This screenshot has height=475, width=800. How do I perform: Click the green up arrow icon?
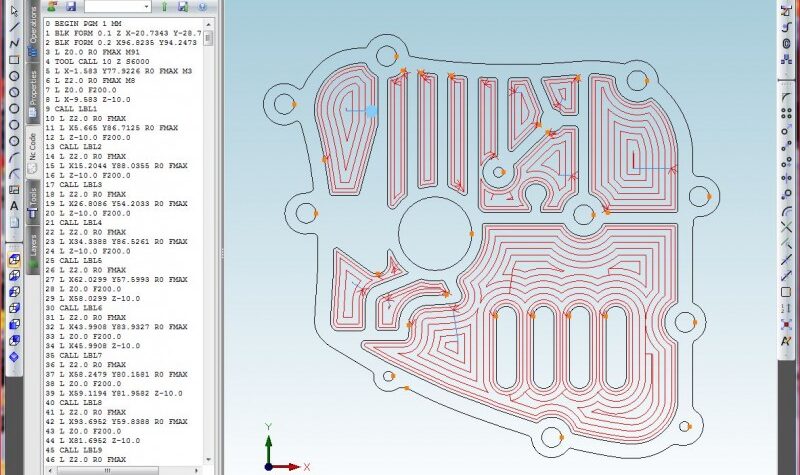[x=164, y=6]
